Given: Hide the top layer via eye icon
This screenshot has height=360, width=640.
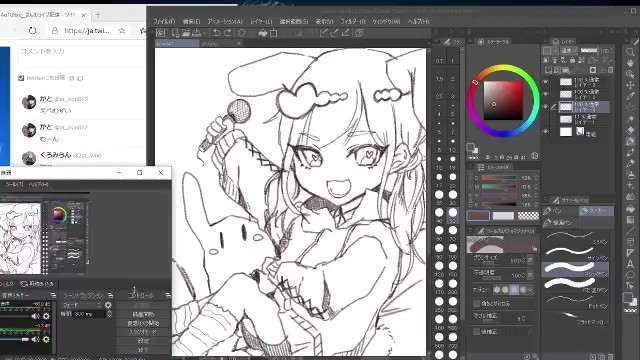Looking at the screenshot, I should pyautogui.click(x=546, y=82).
